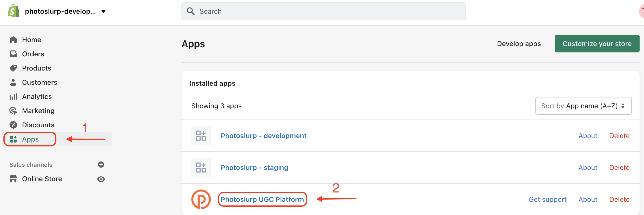This screenshot has height=215, width=644.
Task: Click Photoslurp - staging app icon
Action: (x=201, y=167)
